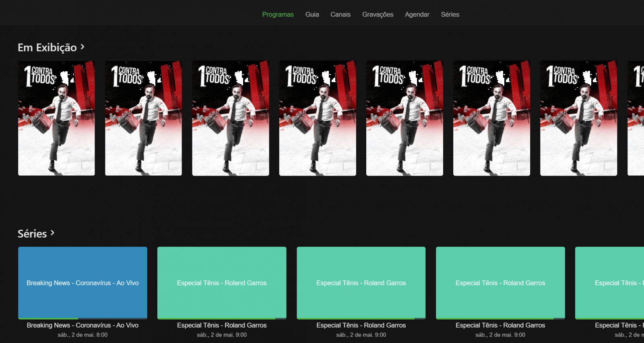Click the date under first Especial Tênis card
The image size is (644, 343).
click(x=222, y=335)
